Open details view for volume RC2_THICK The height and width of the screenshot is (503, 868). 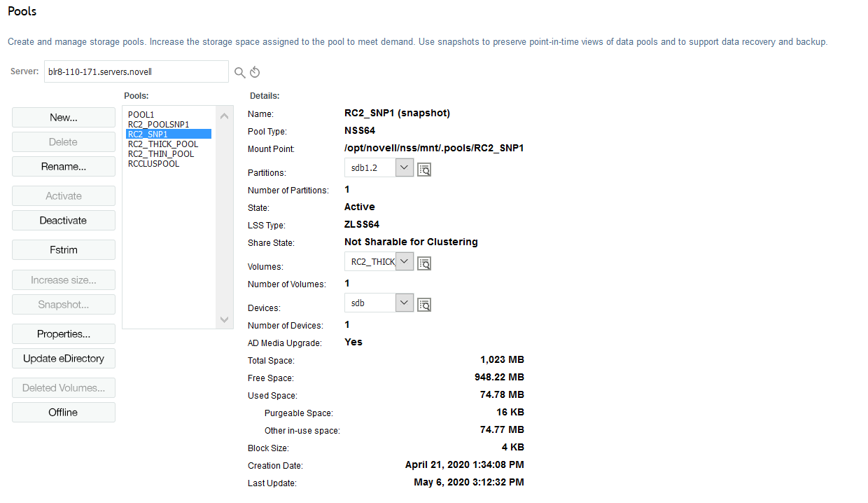(423, 263)
